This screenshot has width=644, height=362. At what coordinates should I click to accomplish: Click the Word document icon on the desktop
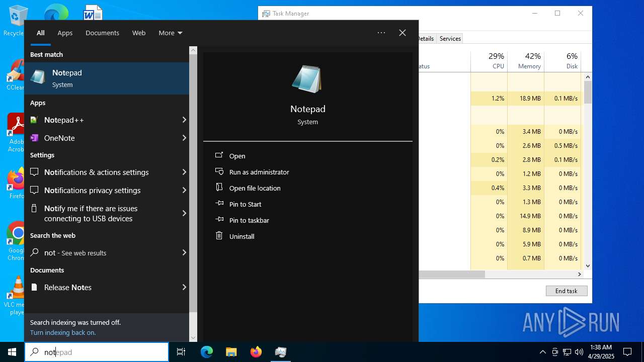point(93,13)
